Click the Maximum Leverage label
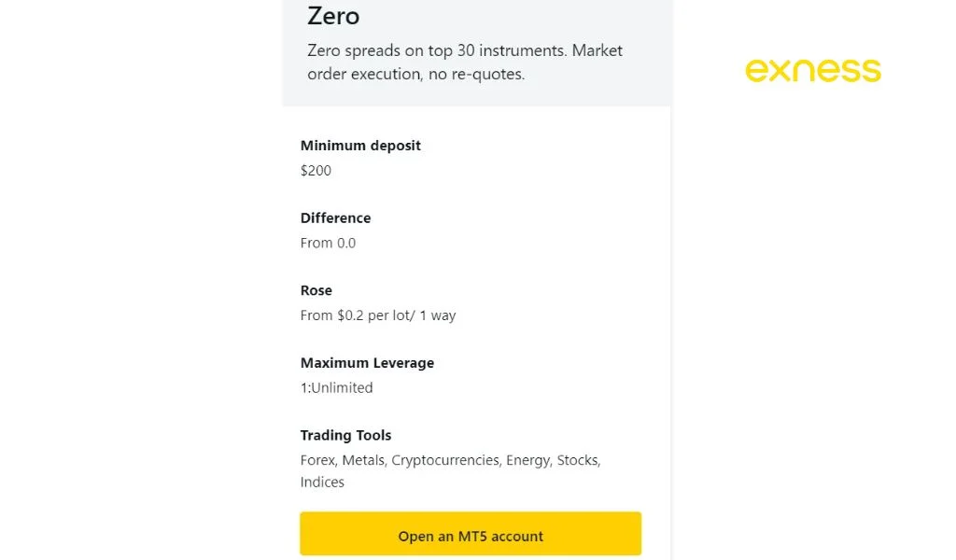Viewport: 956px width, 560px height. pyautogui.click(x=367, y=362)
